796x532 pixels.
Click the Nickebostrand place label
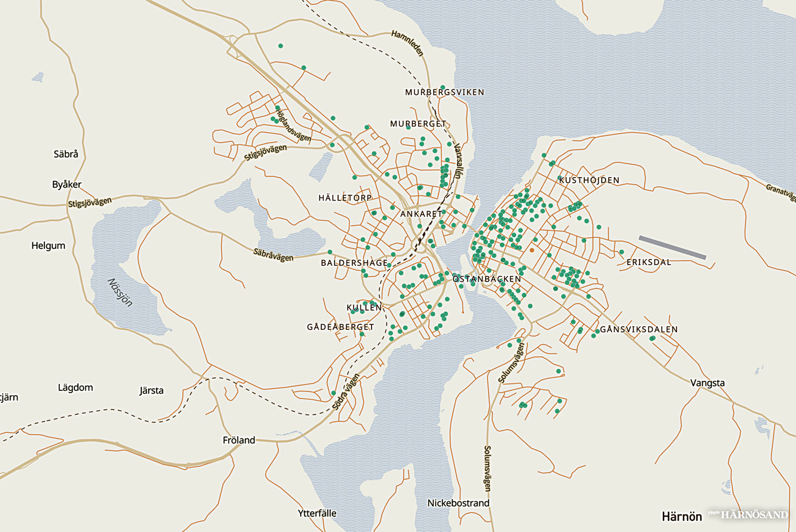coord(458,503)
